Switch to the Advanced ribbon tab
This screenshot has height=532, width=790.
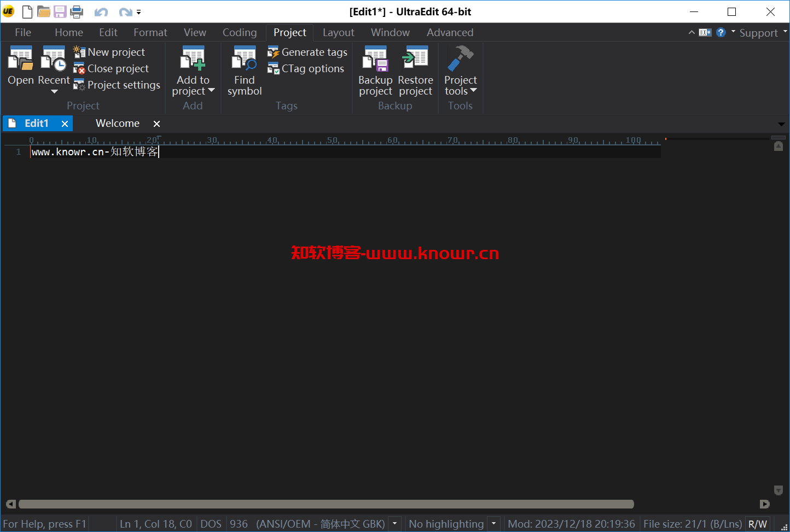point(450,32)
